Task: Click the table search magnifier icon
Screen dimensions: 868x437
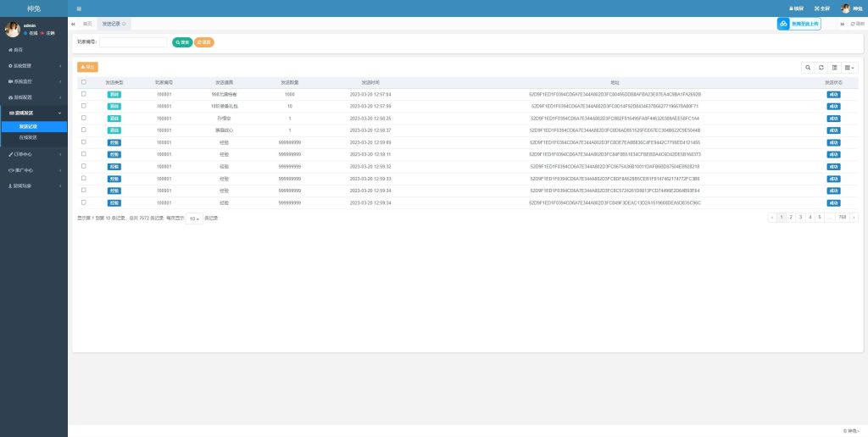Action: click(x=809, y=67)
